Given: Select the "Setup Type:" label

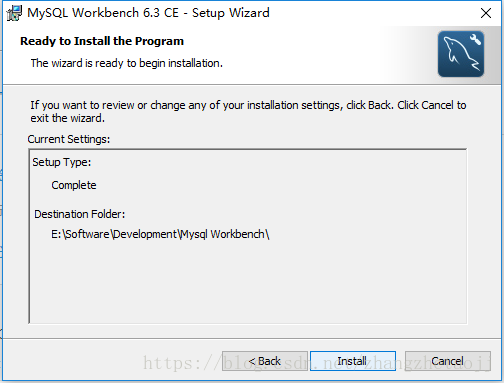Looking at the screenshot, I should pos(62,162).
